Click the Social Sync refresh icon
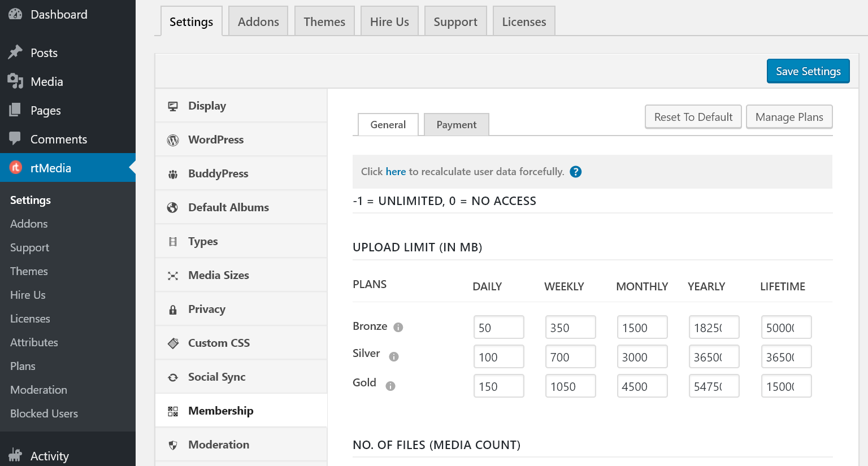 172,376
